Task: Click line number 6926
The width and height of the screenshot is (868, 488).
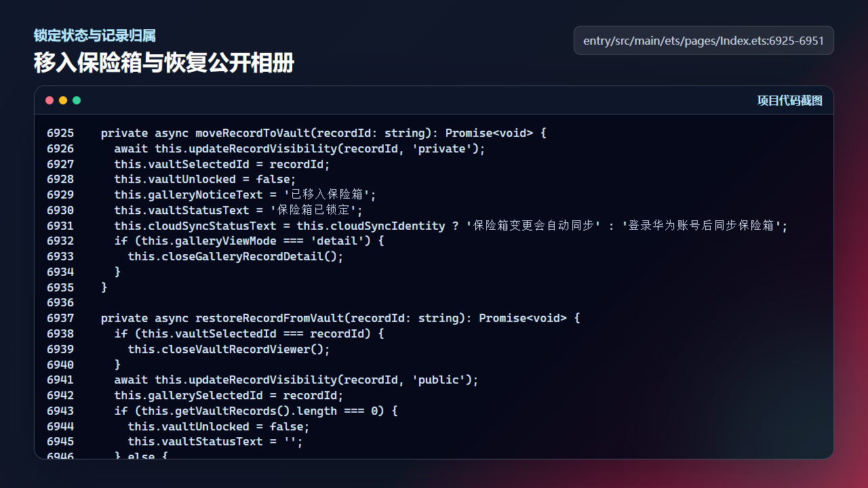Action: [x=60, y=148]
